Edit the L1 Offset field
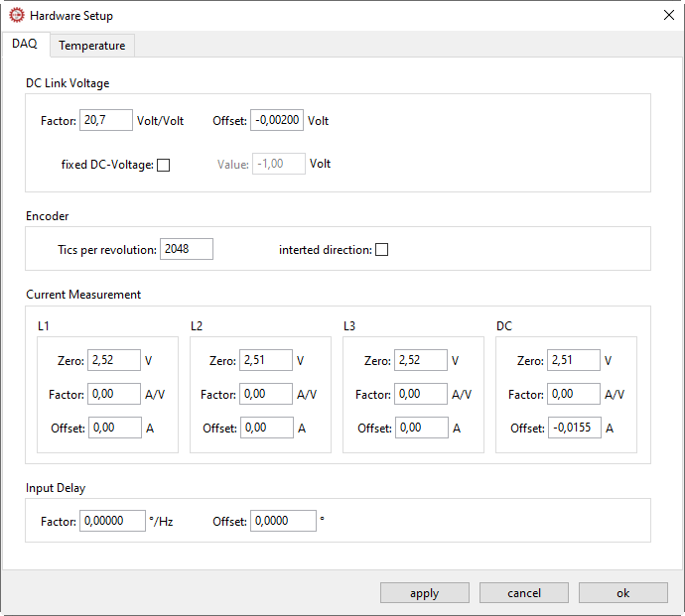The height and width of the screenshot is (616, 685). click(115, 428)
